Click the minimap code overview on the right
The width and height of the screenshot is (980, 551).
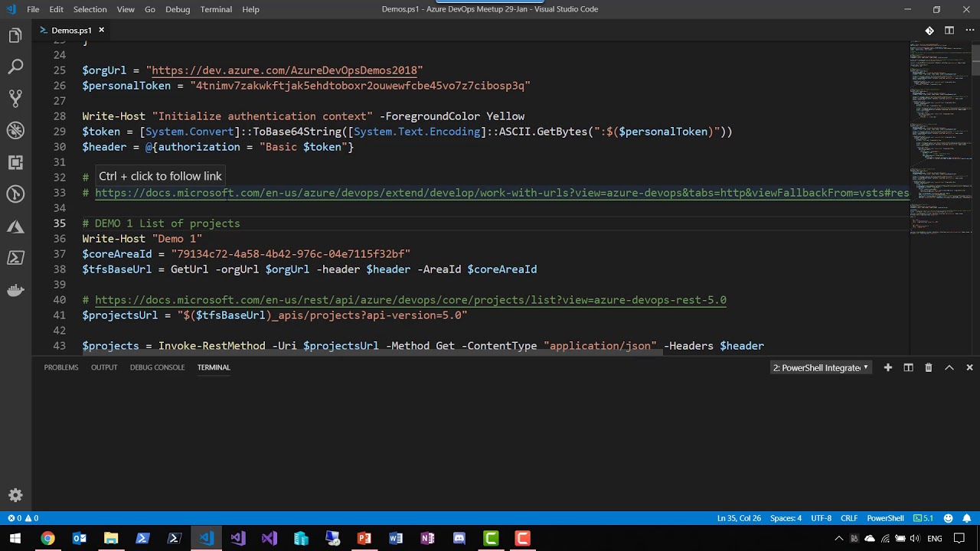(x=938, y=138)
